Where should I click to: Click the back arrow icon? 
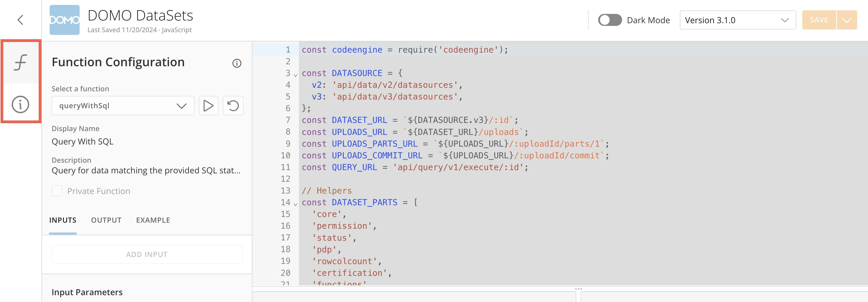click(x=20, y=20)
